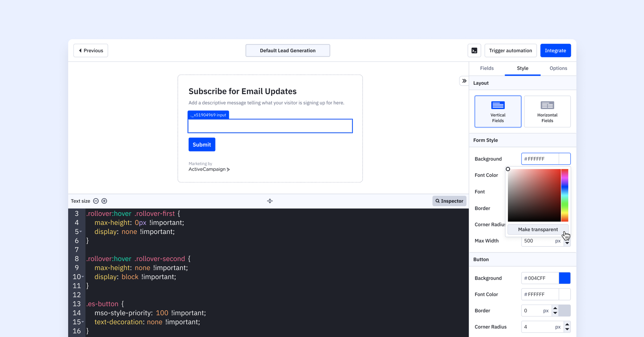Switch to the Fields tab
Image resolution: width=644 pixels, height=337 pixels.
pos(487,68)
